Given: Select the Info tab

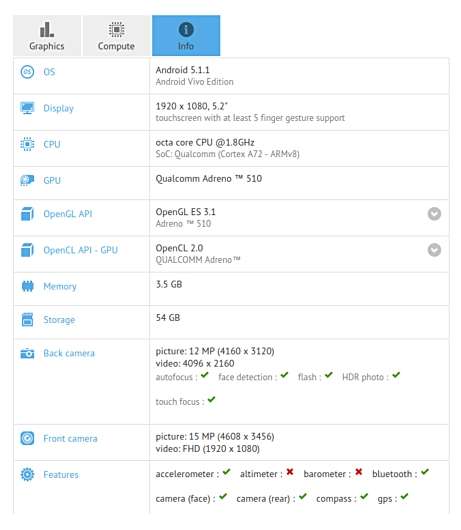Looking at the screenshot, I should (186, 35).
